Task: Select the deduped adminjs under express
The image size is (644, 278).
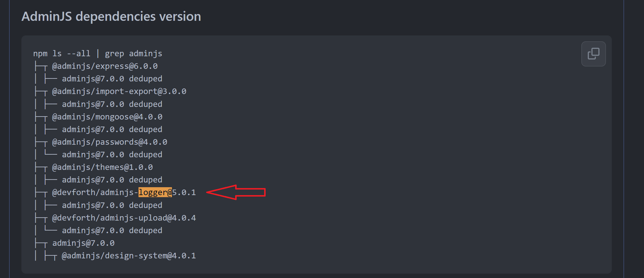Action: (x=112, y=78)
